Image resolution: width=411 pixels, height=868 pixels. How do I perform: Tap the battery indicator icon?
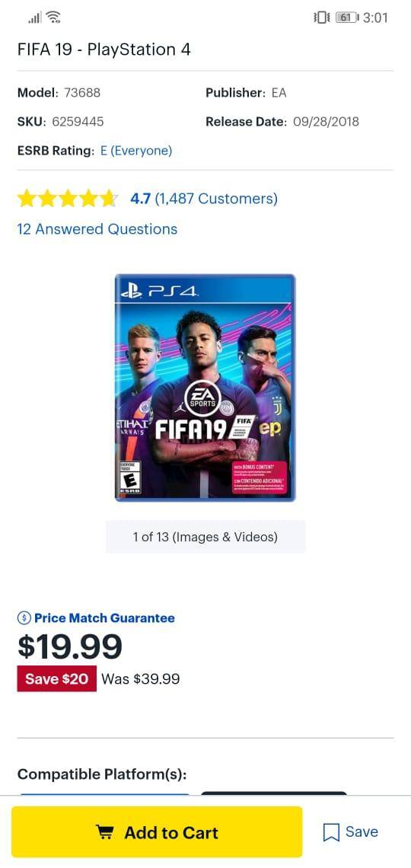(347, 18)
